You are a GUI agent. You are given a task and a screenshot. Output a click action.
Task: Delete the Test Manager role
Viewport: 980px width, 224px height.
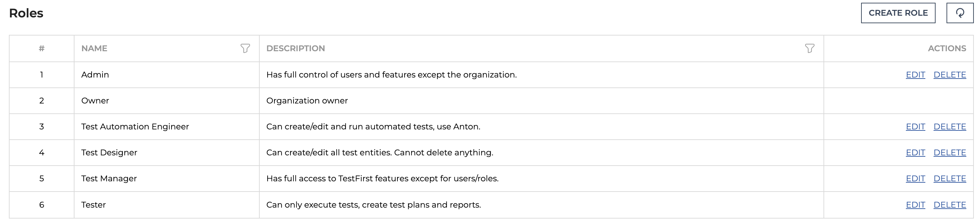950,178
